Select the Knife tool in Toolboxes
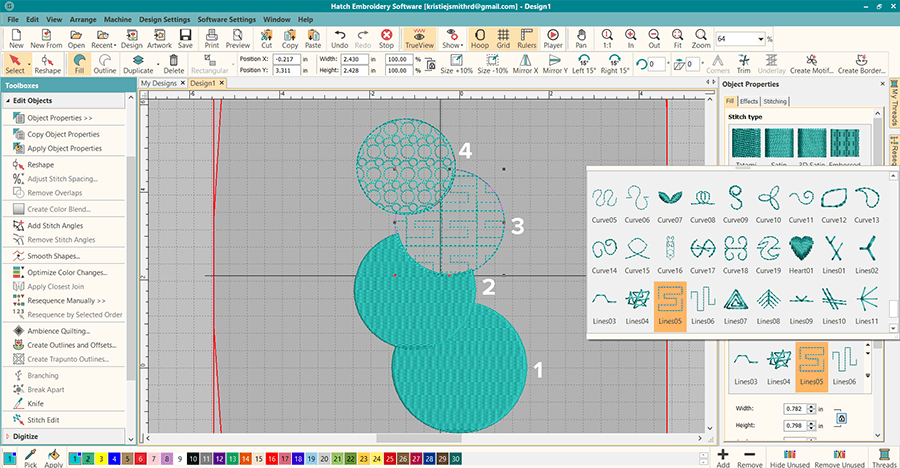 35,404
